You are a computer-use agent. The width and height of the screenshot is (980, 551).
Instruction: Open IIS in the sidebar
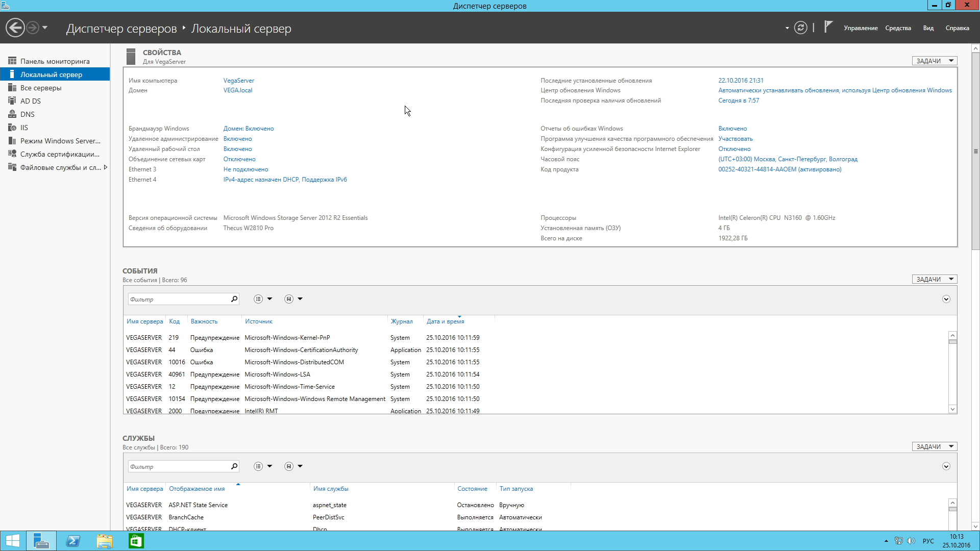click(24, 128)
